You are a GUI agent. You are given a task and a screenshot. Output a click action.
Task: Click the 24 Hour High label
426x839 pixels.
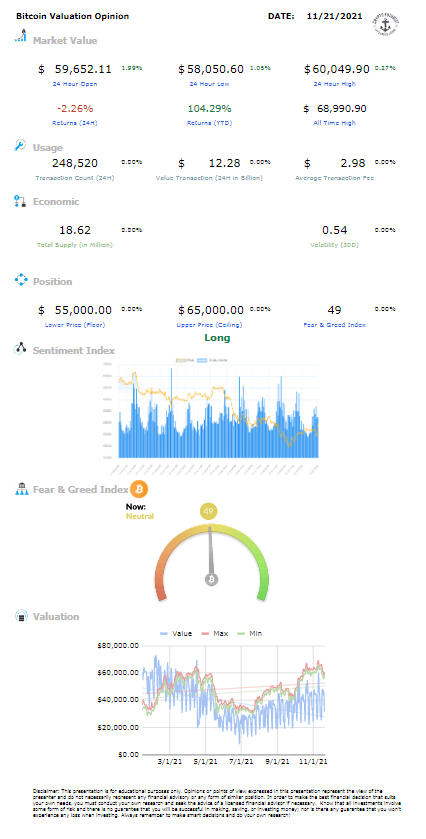[x=336, y=84]
